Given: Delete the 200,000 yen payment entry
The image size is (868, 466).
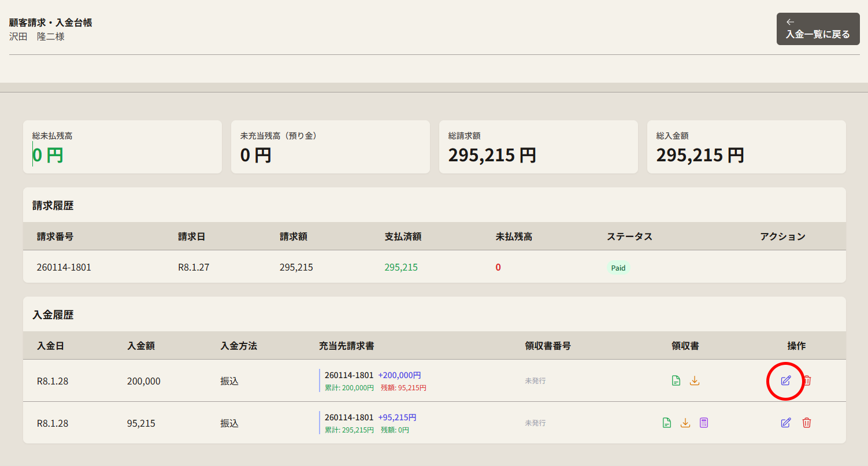Looking at the screenshot, I should click(807, 380).
